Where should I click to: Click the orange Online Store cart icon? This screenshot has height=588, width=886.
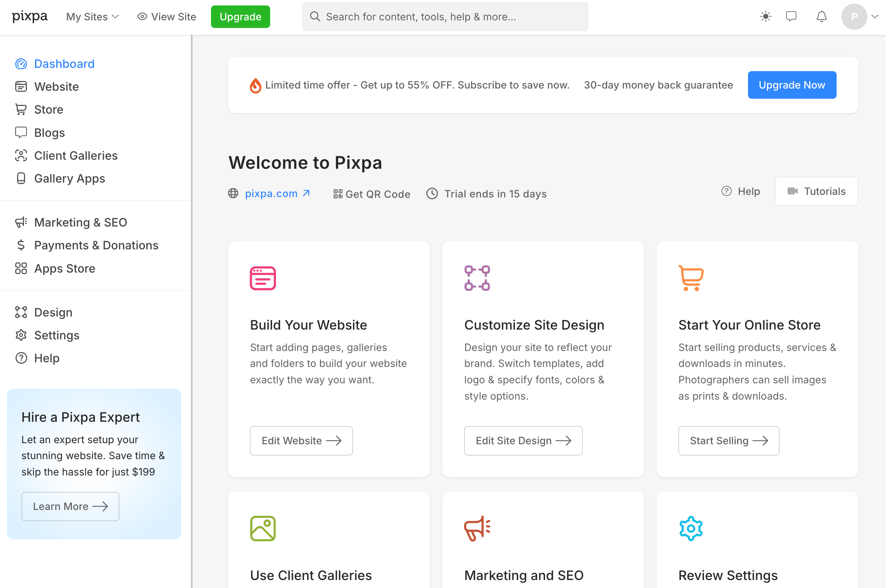[x=691, y=278]
